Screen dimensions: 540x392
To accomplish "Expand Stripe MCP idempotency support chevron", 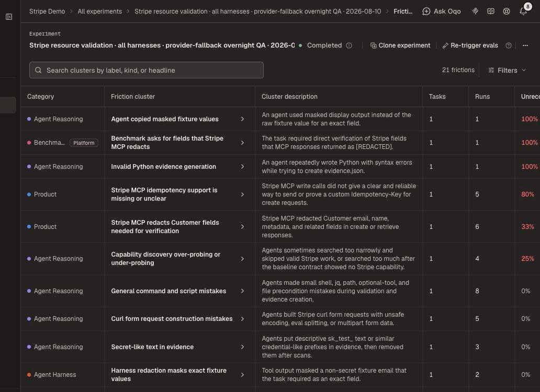I will (242, 194).
